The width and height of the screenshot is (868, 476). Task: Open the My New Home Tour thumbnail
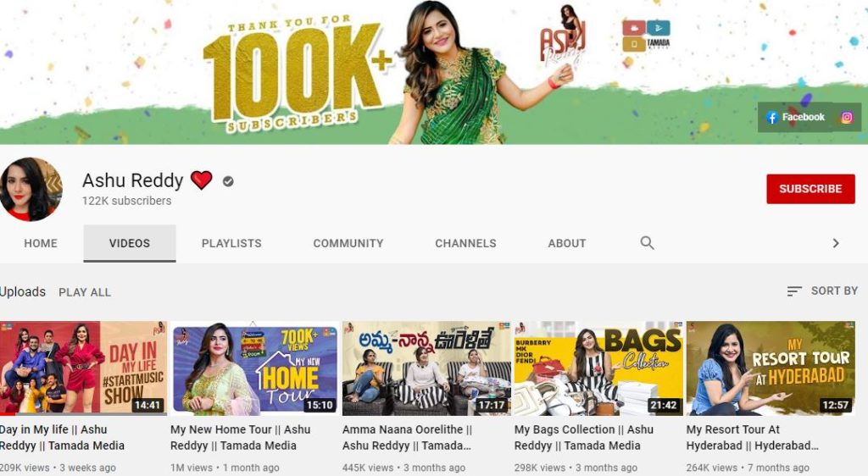click(x=254, y=368)
